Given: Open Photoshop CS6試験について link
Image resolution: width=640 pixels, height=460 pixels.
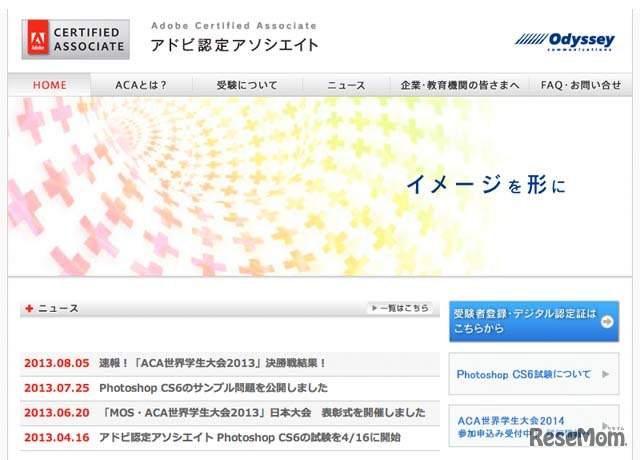Looking at the screenshot, I should (x=534, y=374).
